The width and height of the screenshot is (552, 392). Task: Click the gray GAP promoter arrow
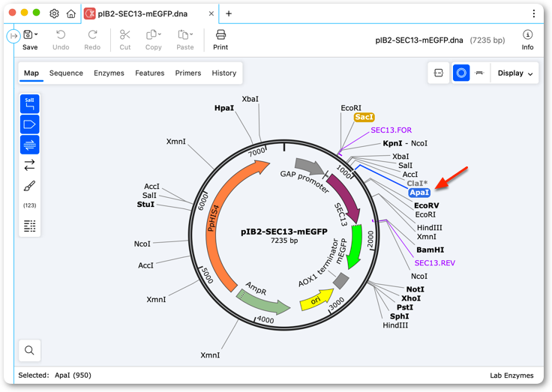tap(310, 166)
